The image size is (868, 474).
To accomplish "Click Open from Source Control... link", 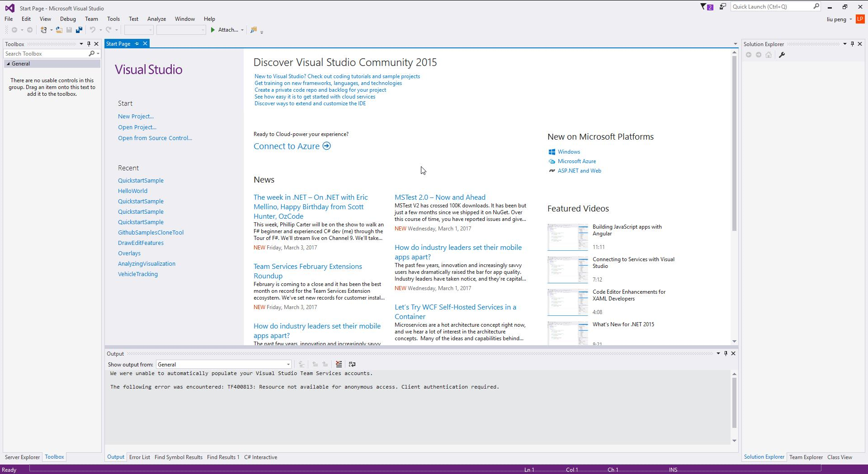I will pyautogui.click(x=155, y=138).
